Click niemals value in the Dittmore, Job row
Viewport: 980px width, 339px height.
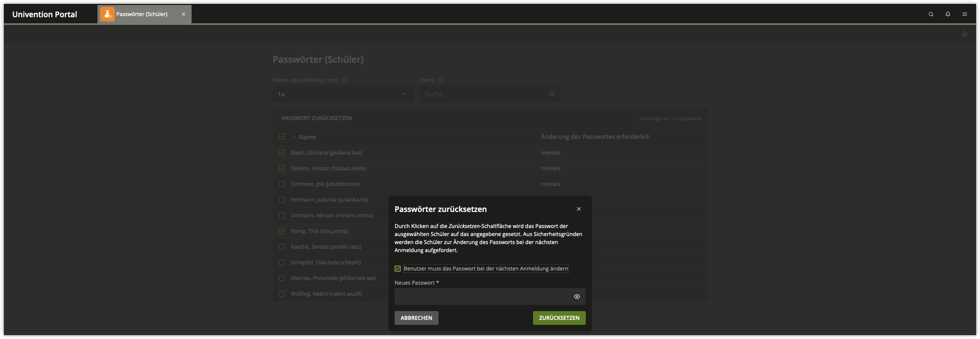click(x=551, y=184)
